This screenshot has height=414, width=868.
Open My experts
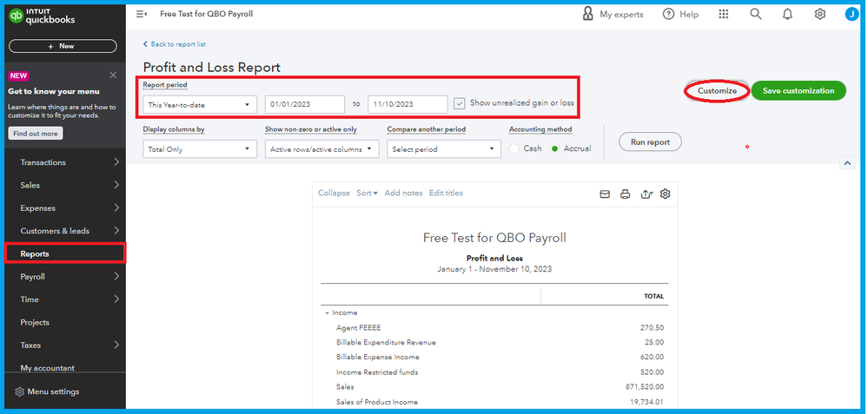[613, 15]
